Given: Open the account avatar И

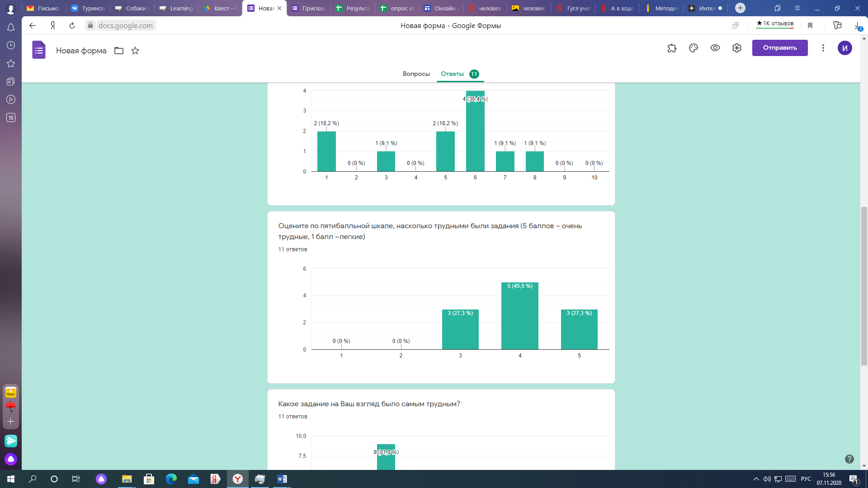Looking at the screenshot, I should [845, 48].
